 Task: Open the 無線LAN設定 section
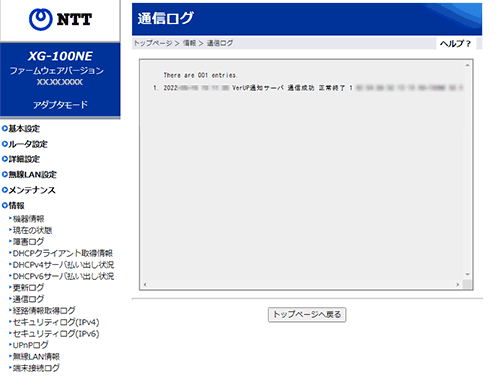point(29,174)
